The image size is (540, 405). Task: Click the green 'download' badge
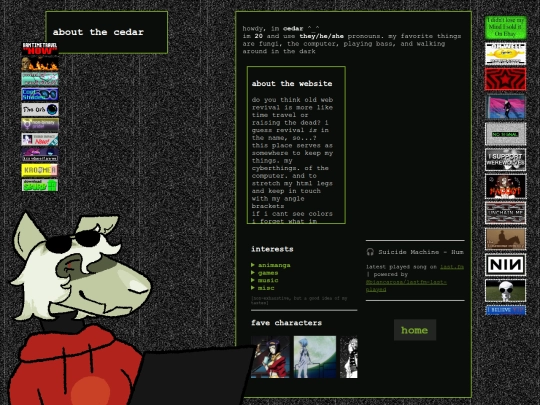[40, 185]
